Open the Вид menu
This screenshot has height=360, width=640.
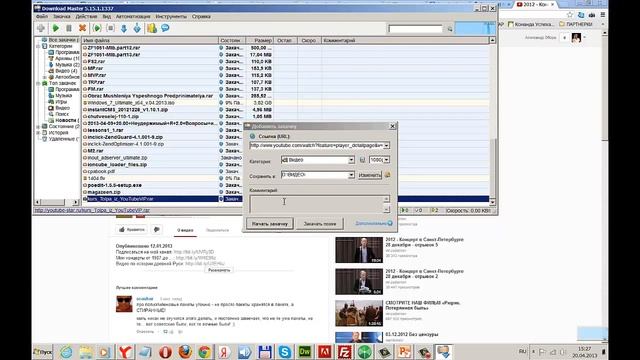click(107, 17)
